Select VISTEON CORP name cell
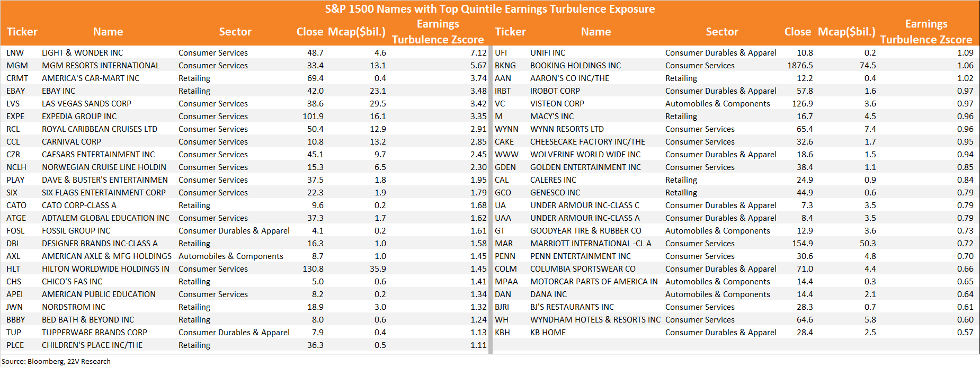This screenshot has width=980, height=367. click(557, 104)
